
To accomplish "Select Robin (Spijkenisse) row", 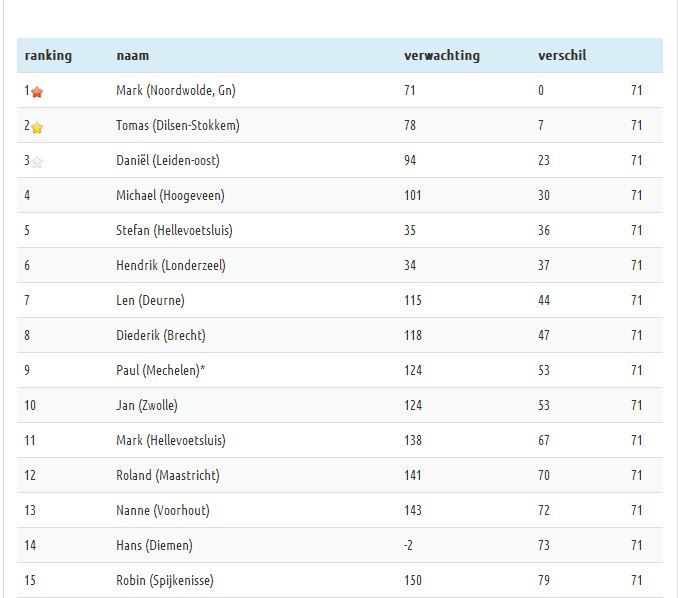I will (x=339, y=580).
